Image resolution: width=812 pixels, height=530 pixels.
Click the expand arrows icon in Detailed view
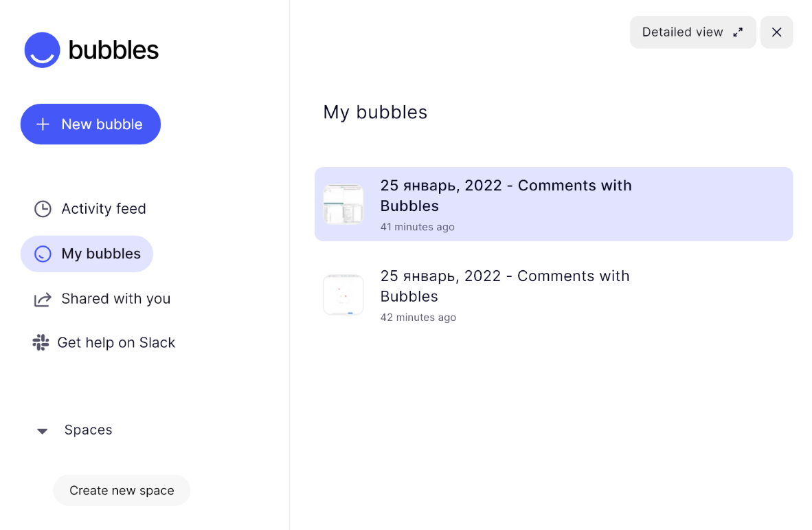pos(738,32)
